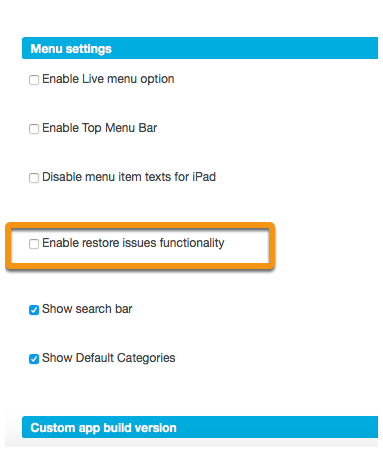This screenshot has width=383, height=452.
Task: Click the orange highlight border around restore issues
Action: [x=140, y=226]
